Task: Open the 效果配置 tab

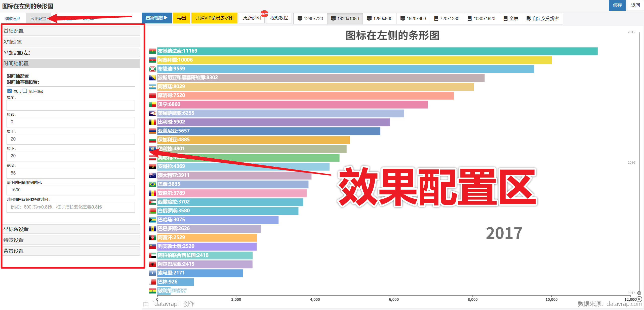Action: tap(38, 19)
